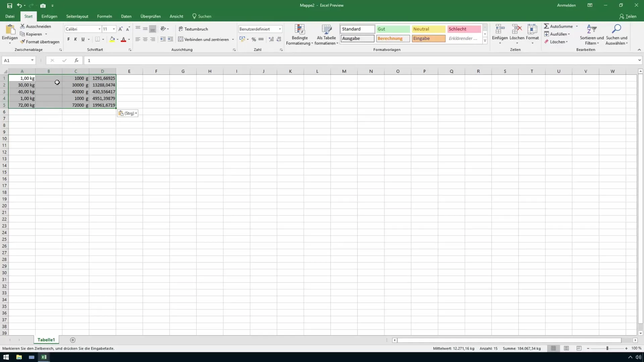
Task: Remove a decimal place
Action: [279, 39]
